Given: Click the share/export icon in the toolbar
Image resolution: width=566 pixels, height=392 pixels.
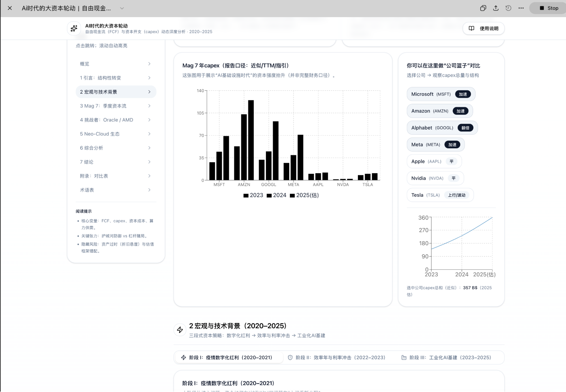Looking at the screenshot, I should pyautogui.click(x=496, y=8).
